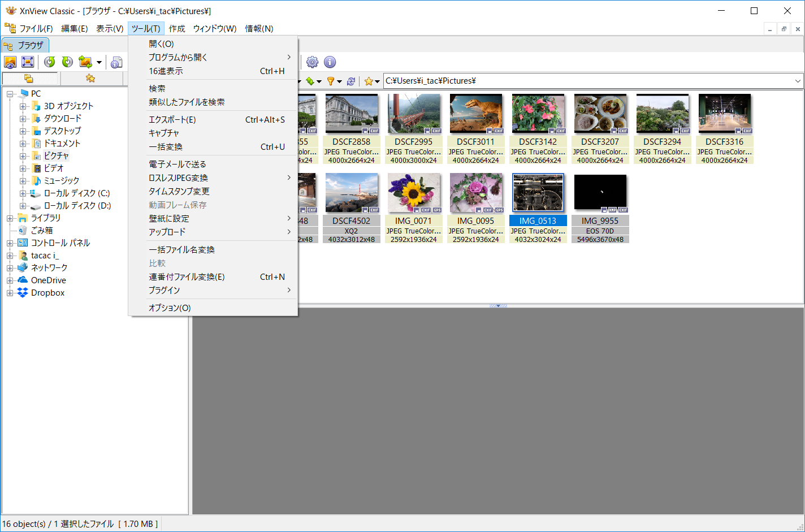Screen dimensions: 805x532
Task: Click the コントロール パネル icon in tree
Action: click(x=23, y=243)
